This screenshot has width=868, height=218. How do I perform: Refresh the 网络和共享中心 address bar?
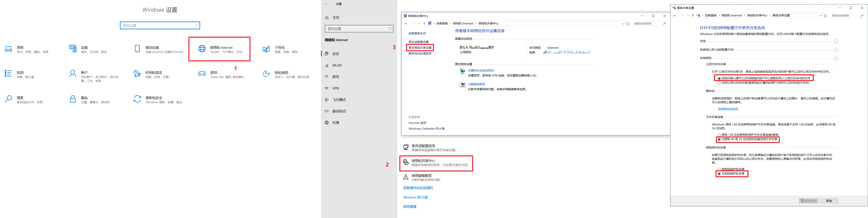[628, 24]
